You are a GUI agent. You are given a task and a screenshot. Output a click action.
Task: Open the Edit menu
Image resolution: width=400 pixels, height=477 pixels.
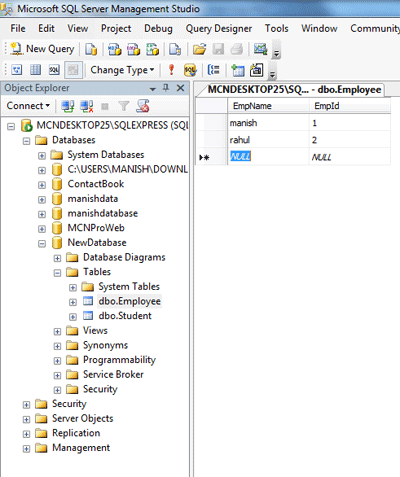[46, 28]
